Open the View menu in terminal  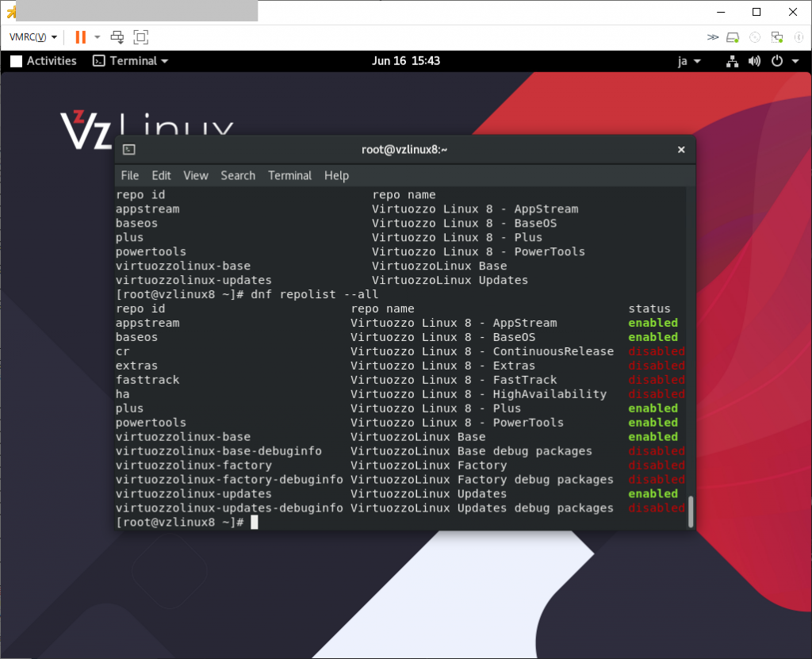[x=196, y=175]
